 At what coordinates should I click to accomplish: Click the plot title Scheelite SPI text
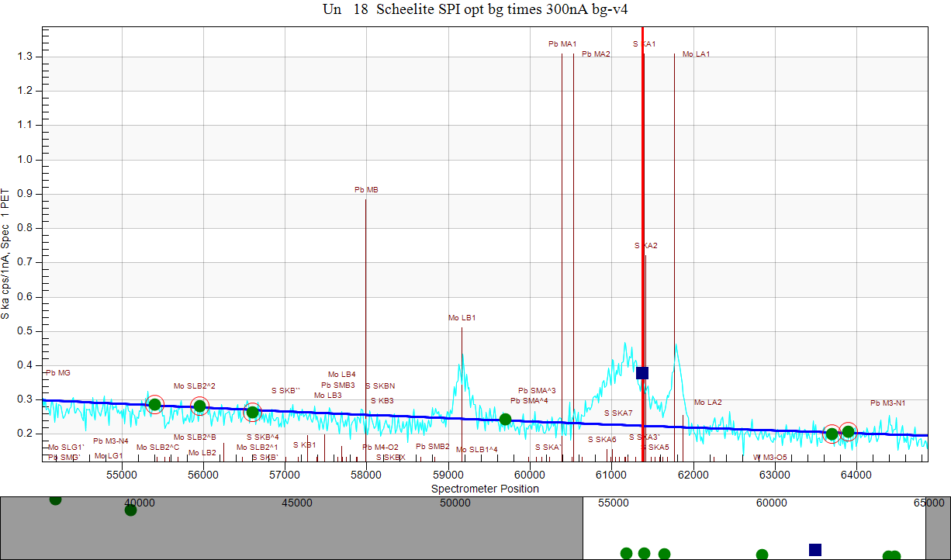click(x=480, y=9)
